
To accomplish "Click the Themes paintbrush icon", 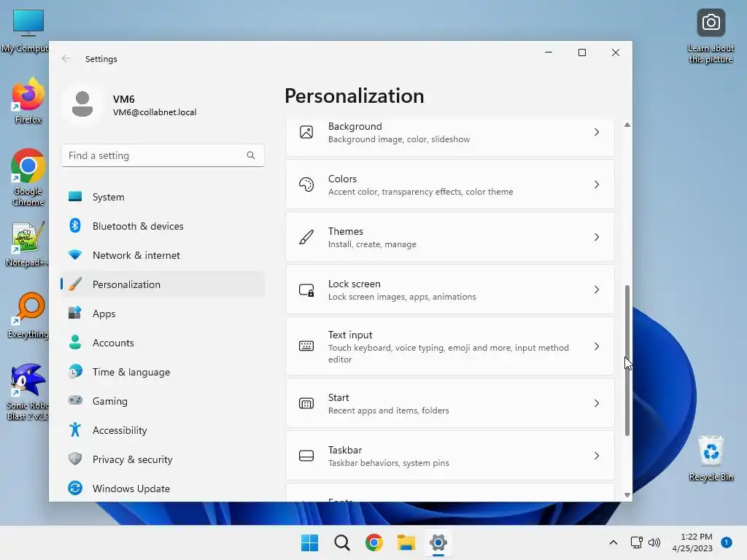I will (x=306, y=237).
